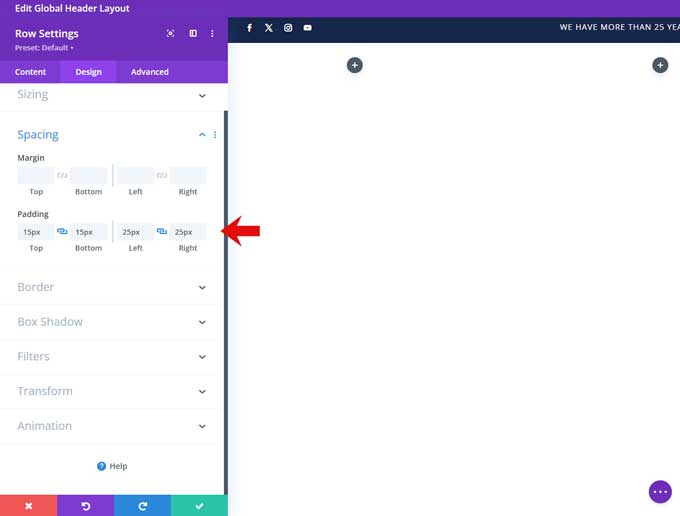This screenshot has height=516, width=680.
Task: Switch to the Content tab
Action: coord(30,72)
